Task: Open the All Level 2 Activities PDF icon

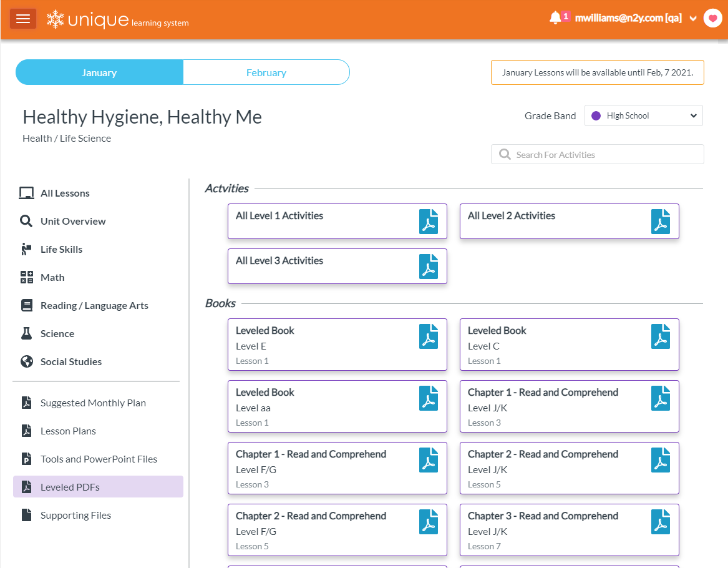Action: (660, 222)
